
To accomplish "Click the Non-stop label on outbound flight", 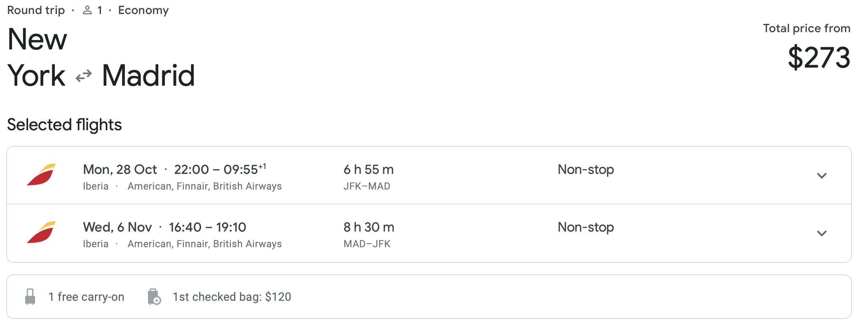I will coord(586,169).
